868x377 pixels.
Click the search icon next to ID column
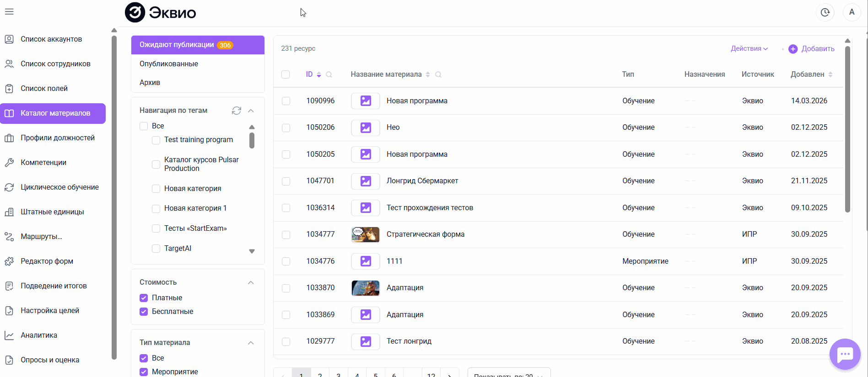[x=329, y=74]
